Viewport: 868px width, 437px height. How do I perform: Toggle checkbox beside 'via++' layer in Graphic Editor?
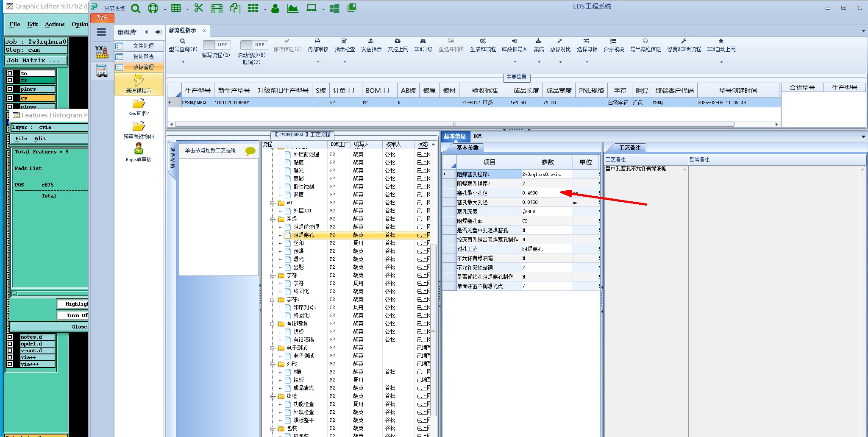click(x=10, y=357)
